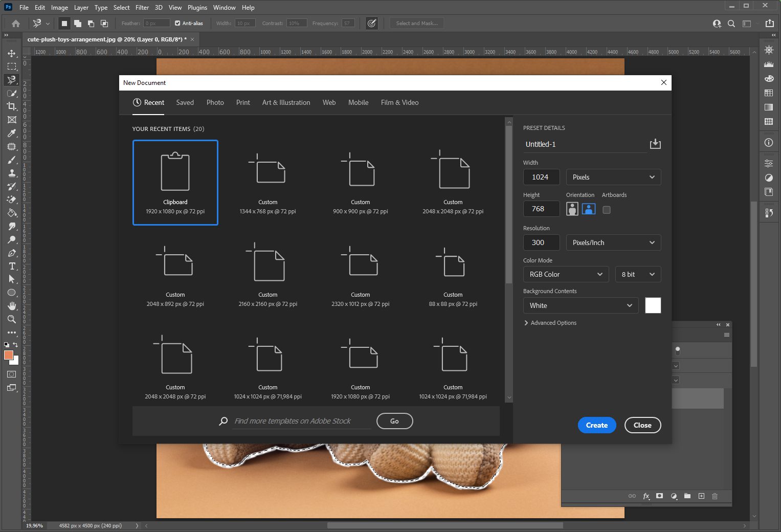Select the Ellipse shape tool
The width and height of the screenshot is (781, 532).
[12, 293]
